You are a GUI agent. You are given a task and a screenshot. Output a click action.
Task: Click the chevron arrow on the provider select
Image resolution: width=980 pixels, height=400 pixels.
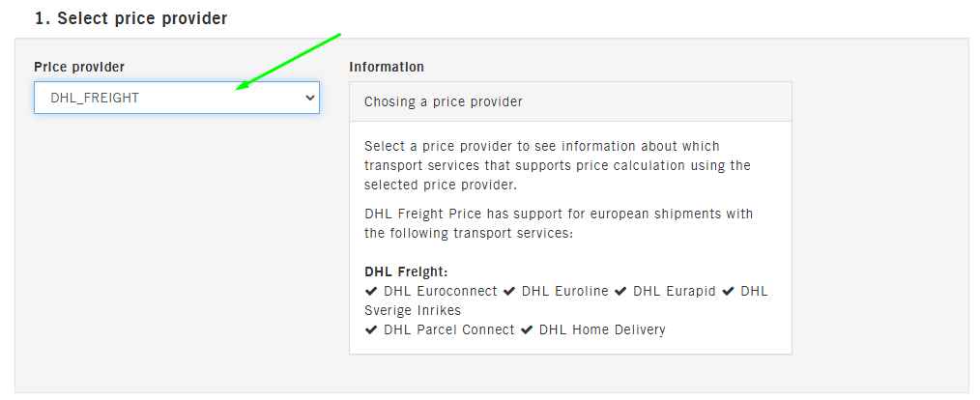pyautogui.click(x=309, y=98)
